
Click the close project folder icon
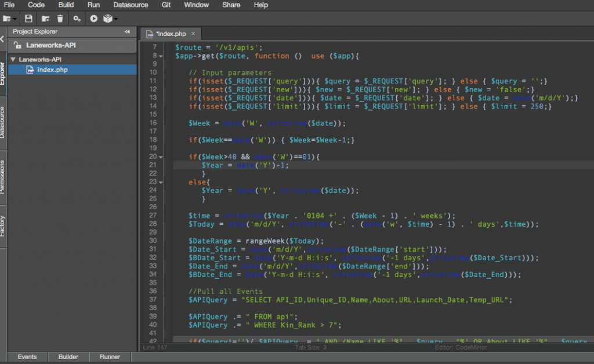click(x=45, y=19)
